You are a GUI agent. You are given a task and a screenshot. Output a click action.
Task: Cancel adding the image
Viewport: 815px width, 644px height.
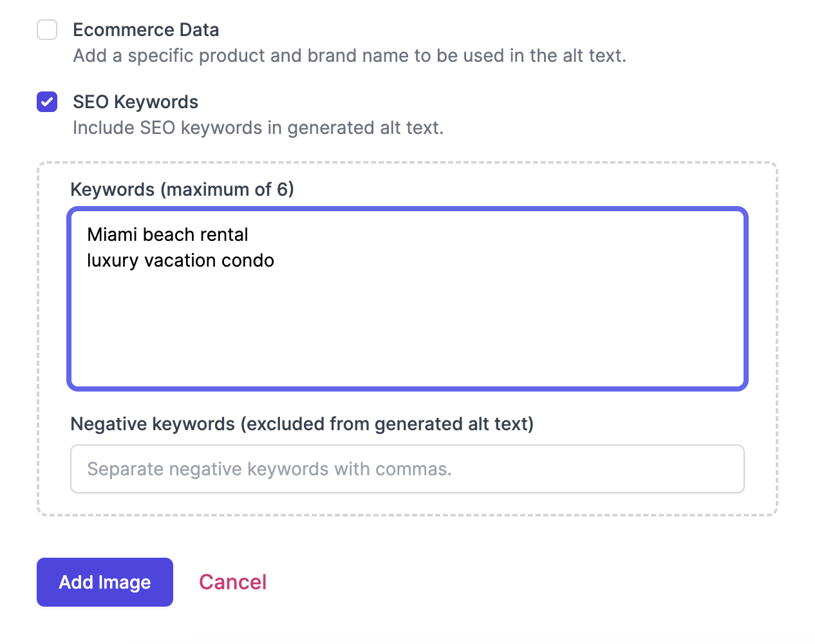pos(232,582)
